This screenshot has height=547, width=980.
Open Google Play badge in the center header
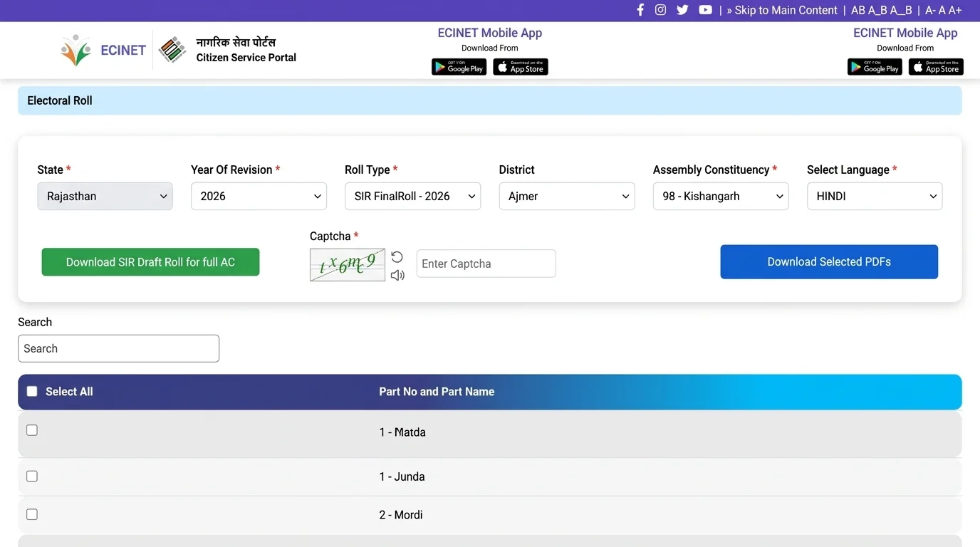(459, 67)
